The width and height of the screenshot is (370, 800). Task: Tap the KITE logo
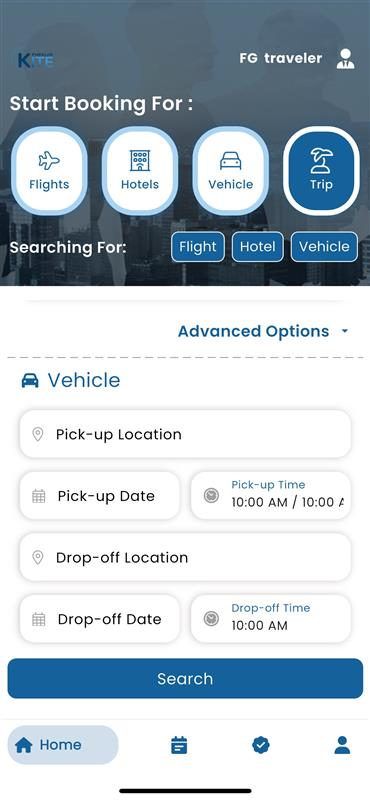tap(36, 60)
